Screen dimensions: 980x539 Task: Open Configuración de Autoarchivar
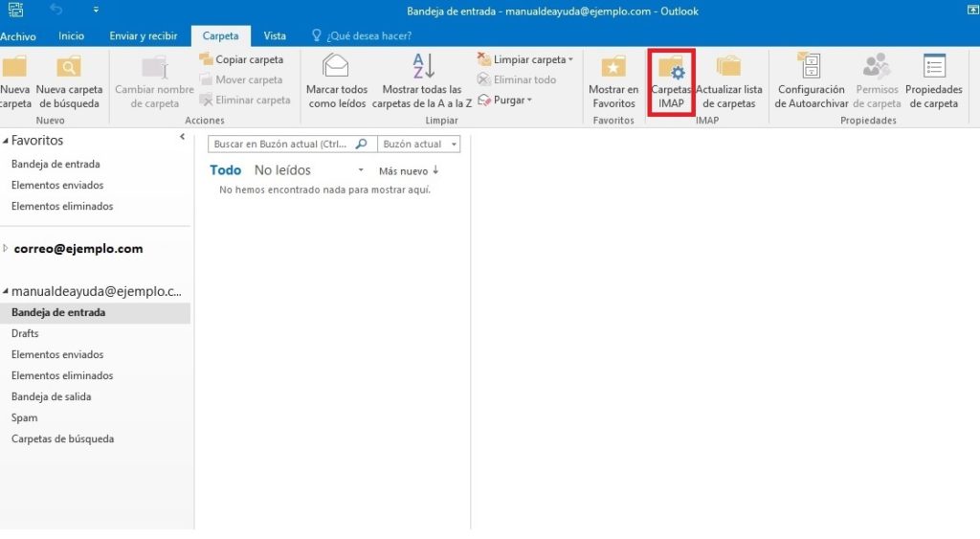point(812,82)
